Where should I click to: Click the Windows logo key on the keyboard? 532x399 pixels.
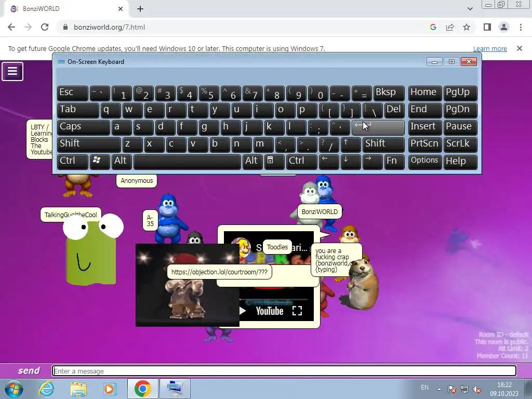pyautogui.click(x=99, y=161)
